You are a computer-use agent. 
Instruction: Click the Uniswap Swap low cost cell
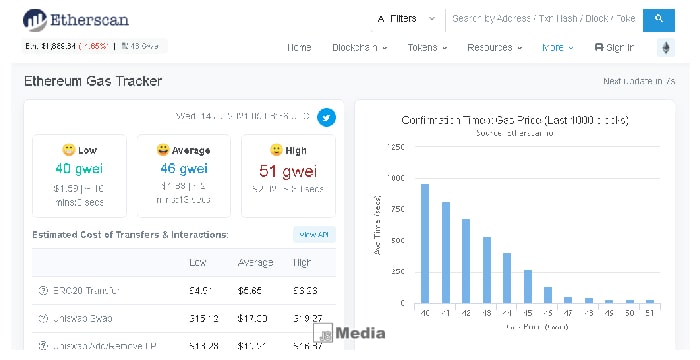[x=204, y=318]
